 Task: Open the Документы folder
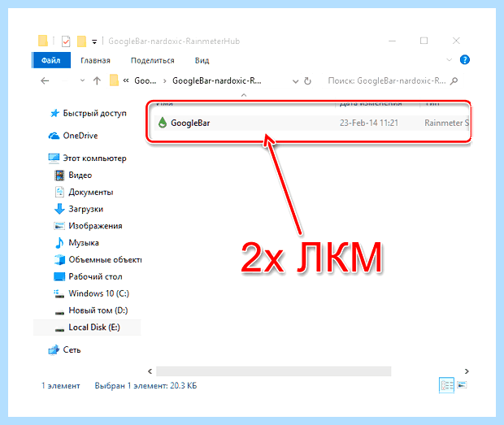coord(91,192)
